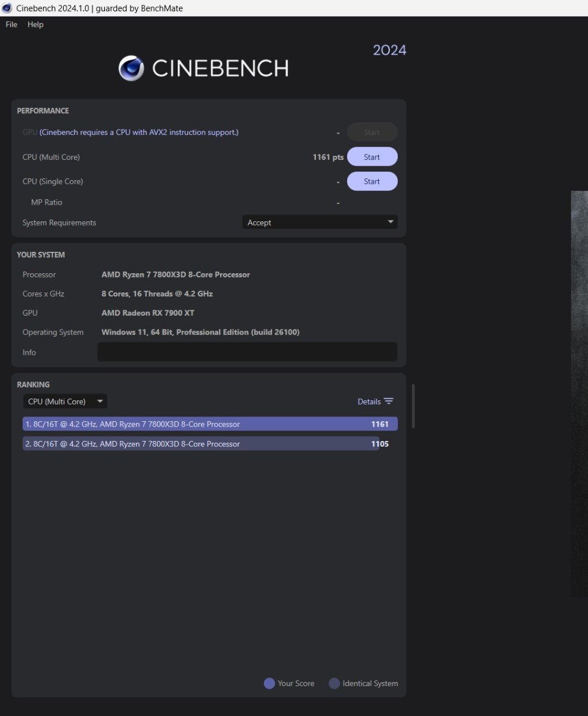588x716 pixels.
Task: Click the RANKING section heading
Action: pyautogui.click(x=33, y=385)
